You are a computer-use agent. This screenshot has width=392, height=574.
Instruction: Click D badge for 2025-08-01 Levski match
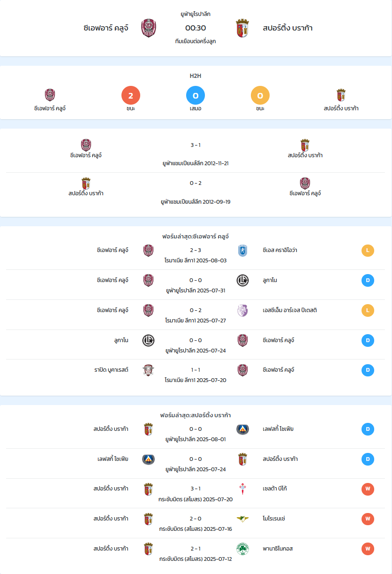368,429
